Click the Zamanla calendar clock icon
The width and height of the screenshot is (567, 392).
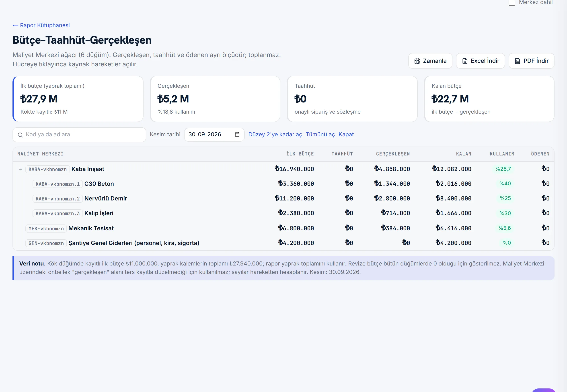tap(417, 61)
